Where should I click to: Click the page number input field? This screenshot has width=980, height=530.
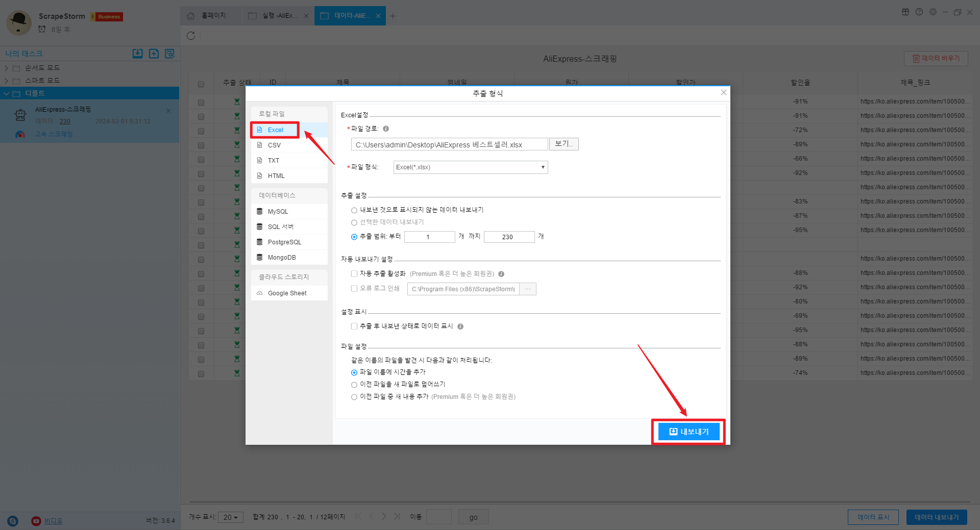(x=439, y=517)
